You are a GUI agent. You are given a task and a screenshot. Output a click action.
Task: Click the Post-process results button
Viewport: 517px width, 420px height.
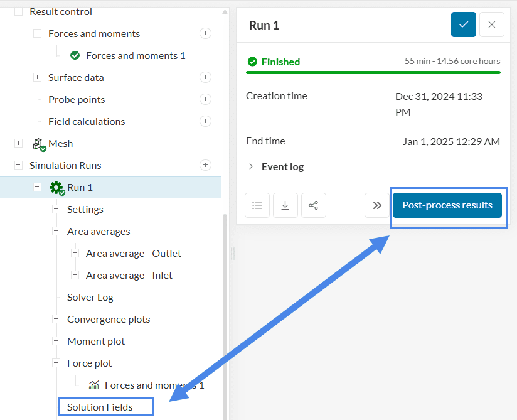(447, 205)
